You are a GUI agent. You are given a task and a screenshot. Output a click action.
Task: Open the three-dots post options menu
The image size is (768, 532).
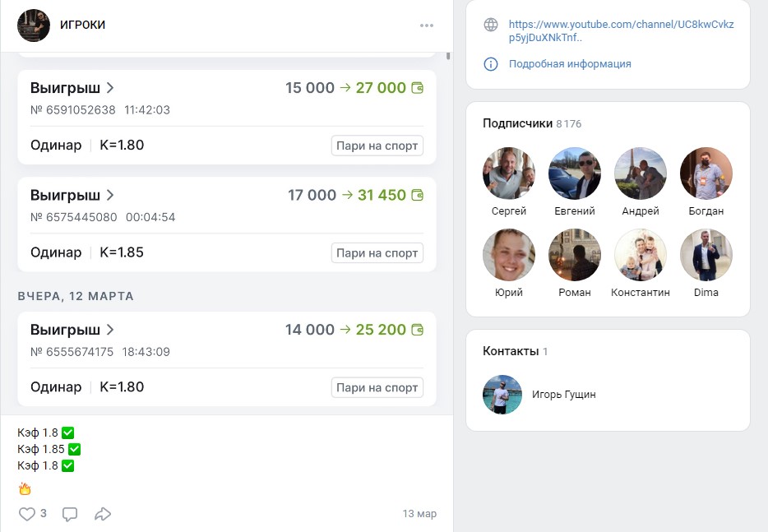[x=426, y=25]
